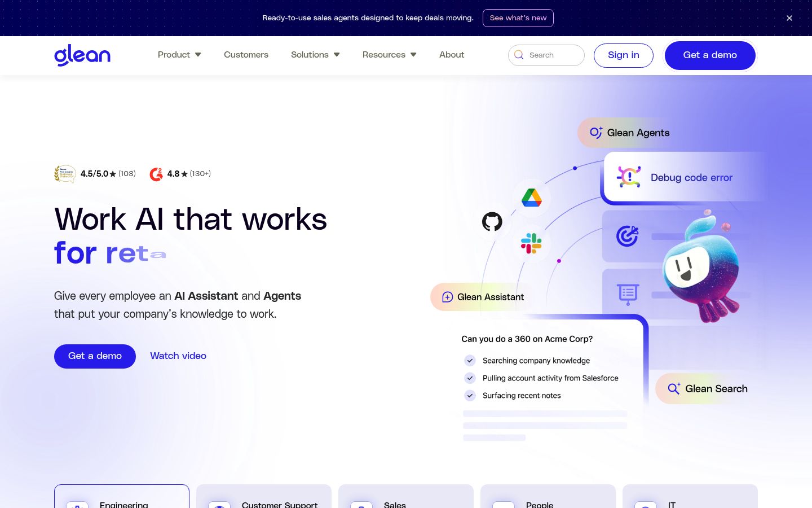Click See what's new button
Screen dimensions: 812x508
coord(518,18)
